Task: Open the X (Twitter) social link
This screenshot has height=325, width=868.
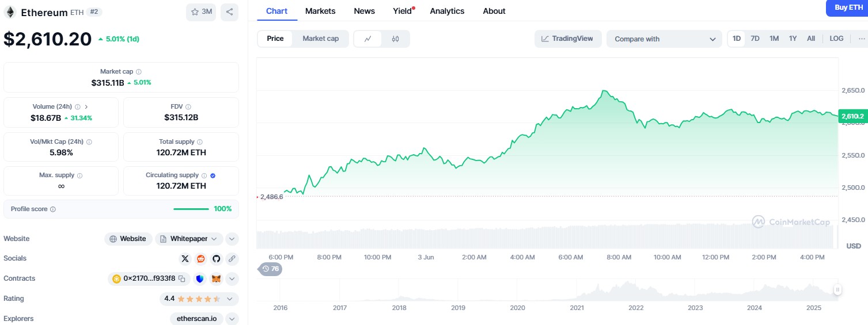Action: click(x=185, y=258)
